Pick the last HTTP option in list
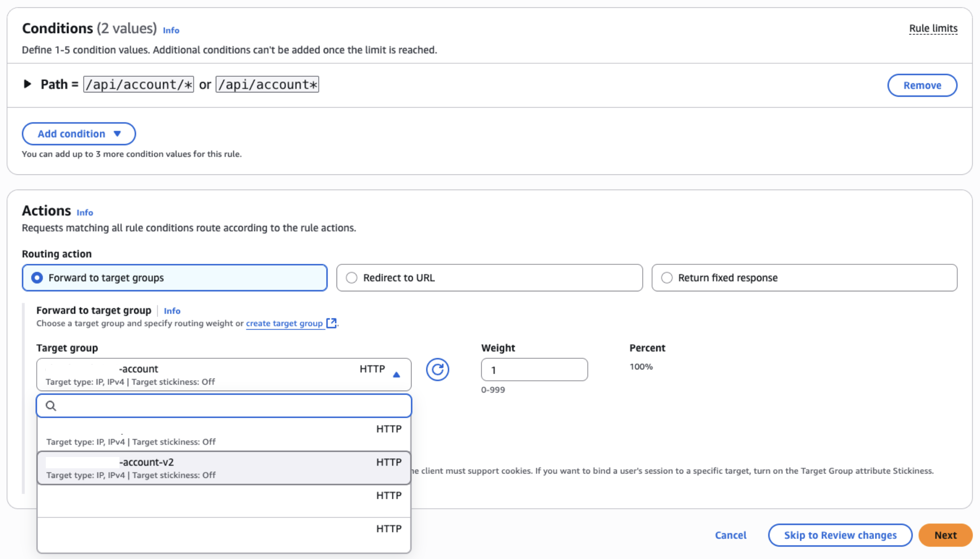 224,535
